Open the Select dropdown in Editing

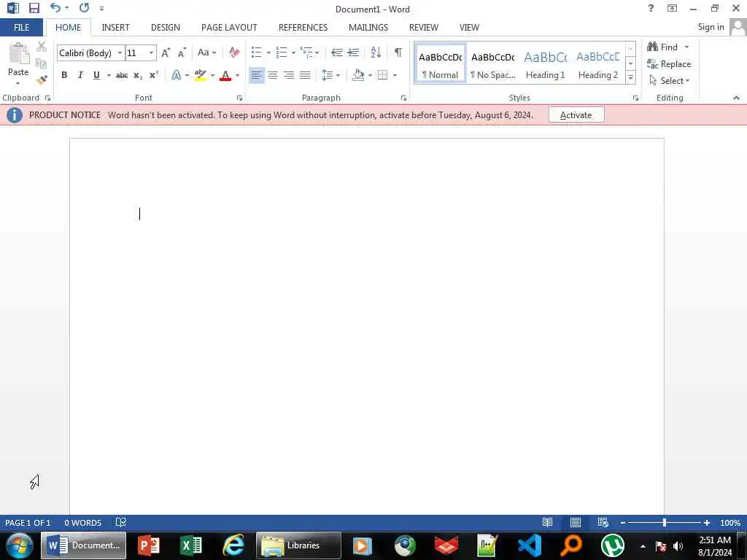tap(670, 81)
